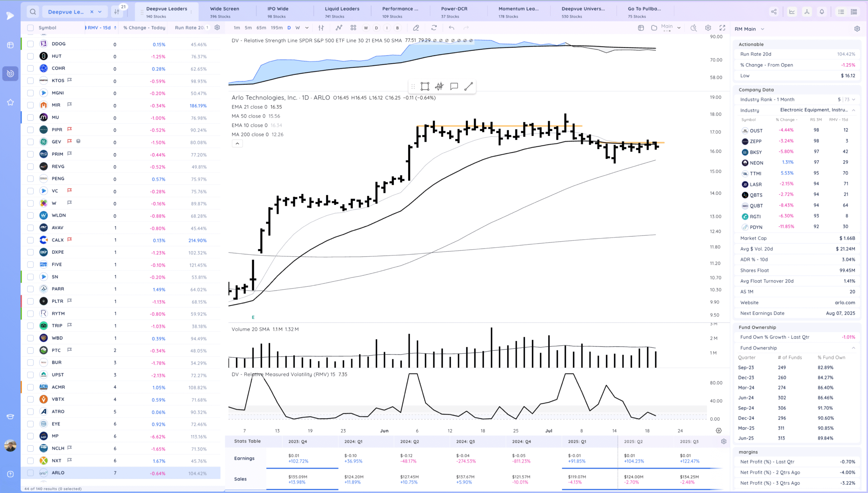Toggle fullscreen chart icon
This screenshot has height=493, width=868.
[722, 28]
